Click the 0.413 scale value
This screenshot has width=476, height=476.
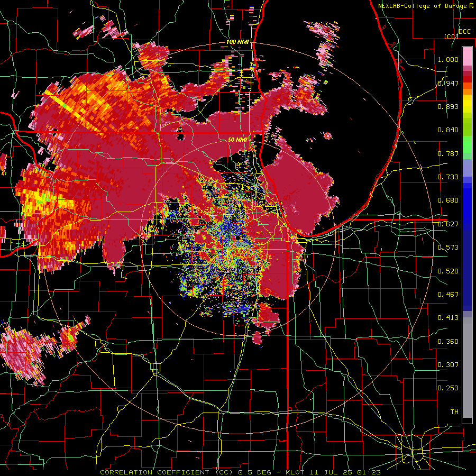(x=448, y=318)
